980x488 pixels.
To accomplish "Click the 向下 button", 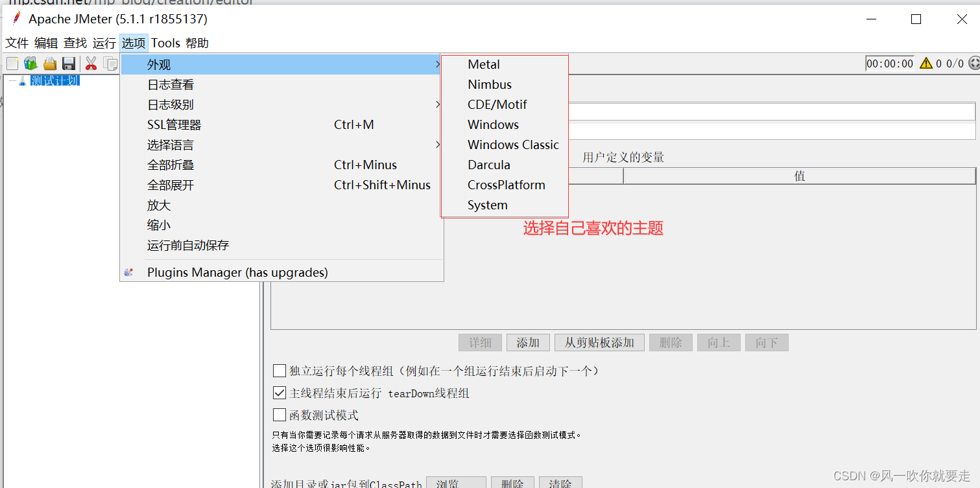I will [767, 342].
